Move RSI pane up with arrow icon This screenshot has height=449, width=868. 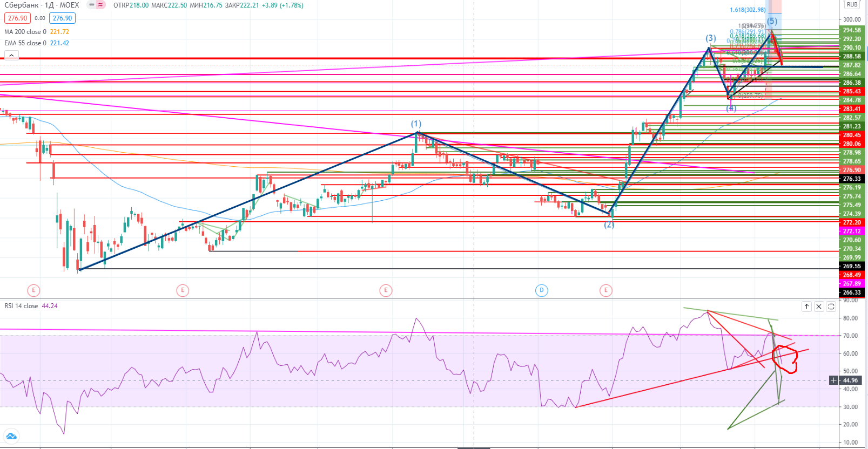click(806, 307)
